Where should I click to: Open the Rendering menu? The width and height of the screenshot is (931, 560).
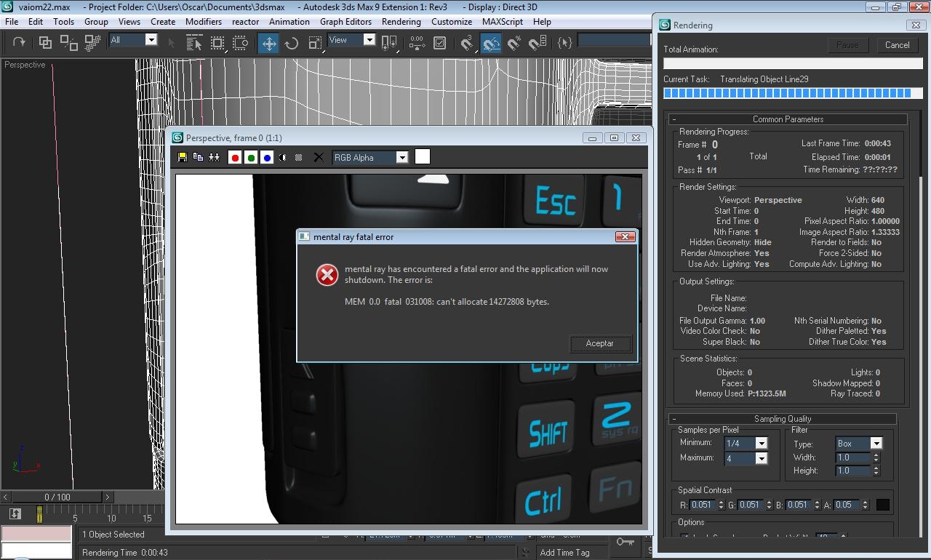401,22
